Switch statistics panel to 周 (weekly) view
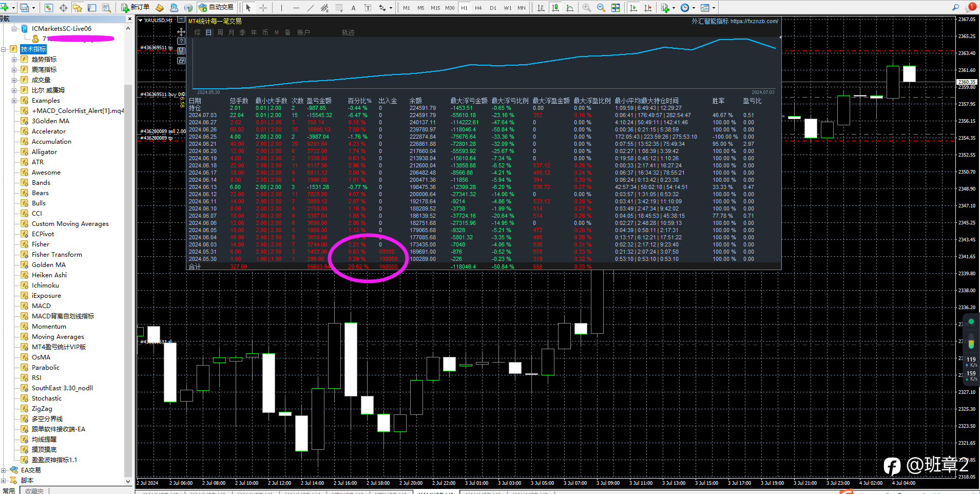Screen dimensions: 980x494 [x=220, y=32]
